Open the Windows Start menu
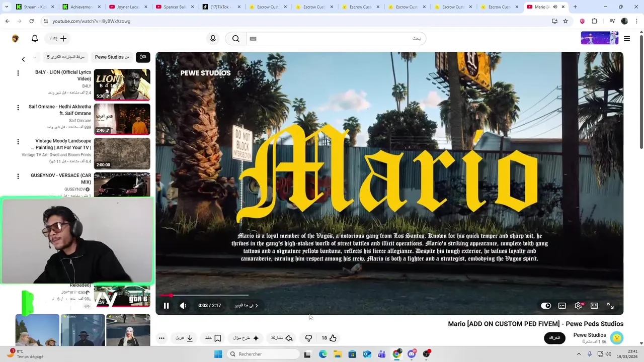This screenshot has width=644, height=362. 218,354
